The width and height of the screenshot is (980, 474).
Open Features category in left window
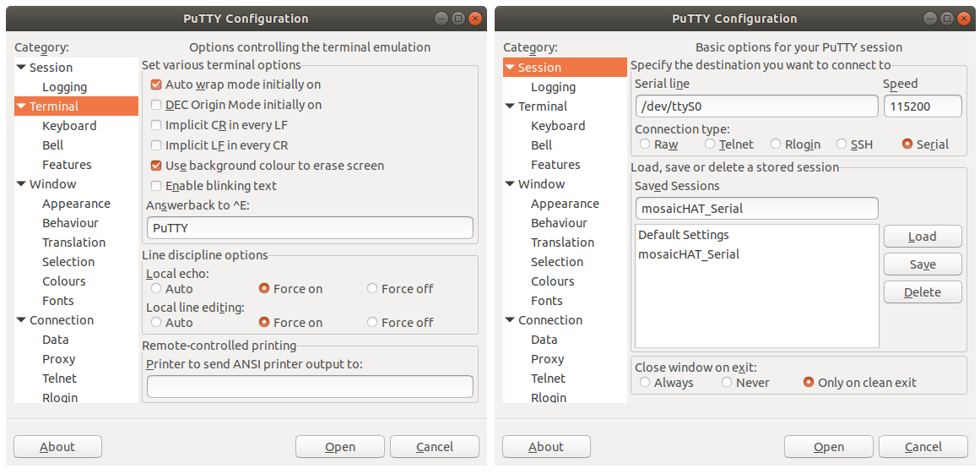click(x=67, y=165)
